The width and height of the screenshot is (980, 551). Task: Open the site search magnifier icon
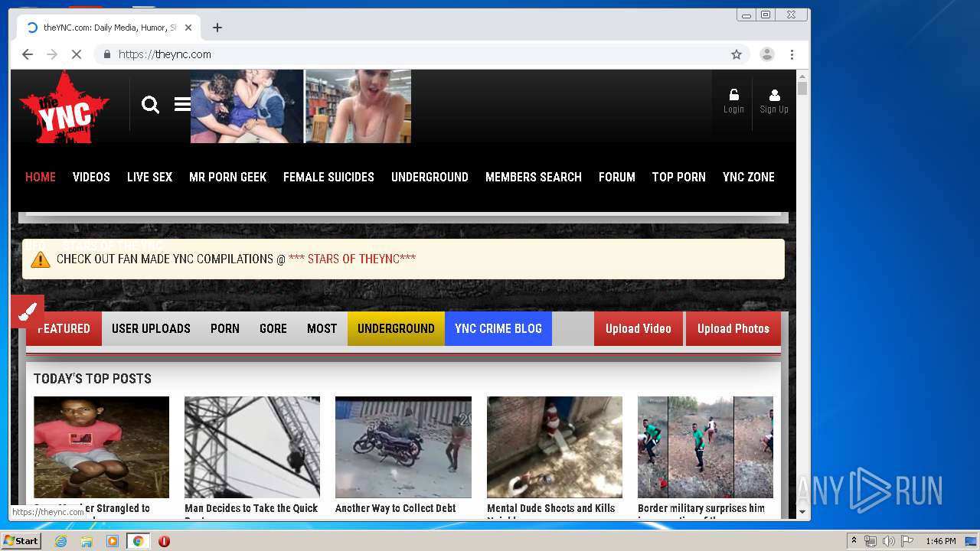tap(151, 105)
